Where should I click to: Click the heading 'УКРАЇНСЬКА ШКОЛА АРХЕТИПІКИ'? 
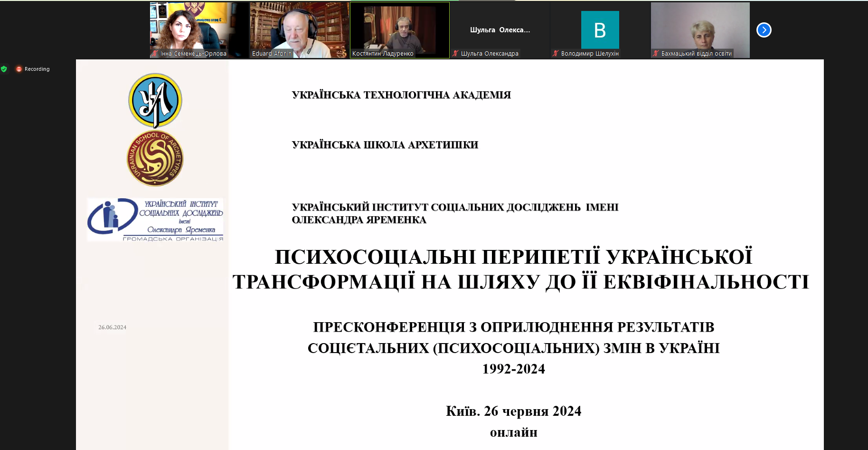[385, 145]
